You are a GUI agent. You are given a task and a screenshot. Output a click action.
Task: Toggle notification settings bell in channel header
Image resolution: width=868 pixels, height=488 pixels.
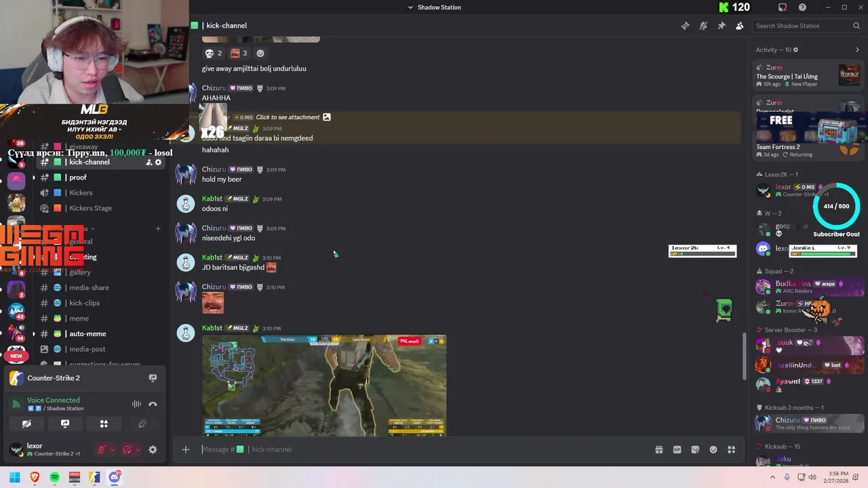[x=703, y=26]
